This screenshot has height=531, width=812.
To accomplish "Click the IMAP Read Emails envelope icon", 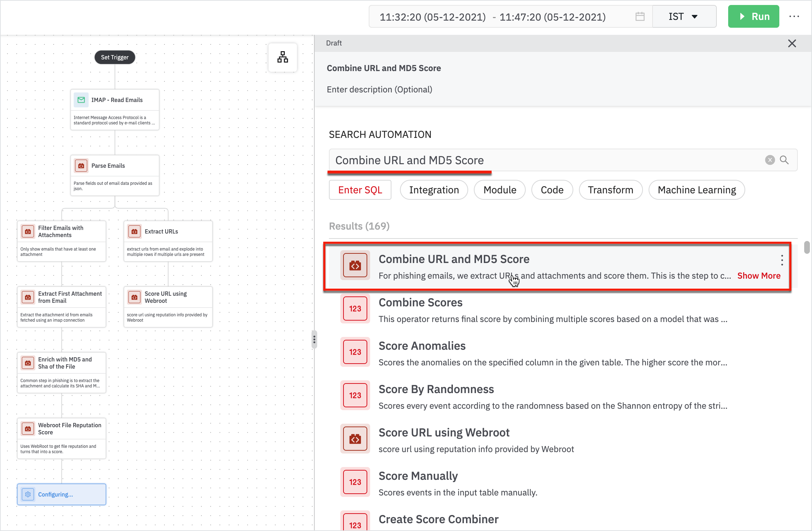I will [x=81, y=100].
